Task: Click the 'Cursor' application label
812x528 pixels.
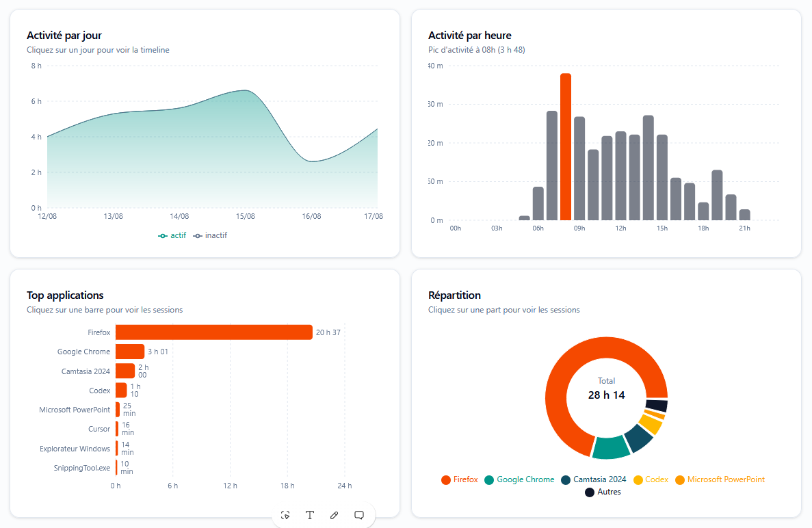Action: pyautogui.click(x=99, y=429)
